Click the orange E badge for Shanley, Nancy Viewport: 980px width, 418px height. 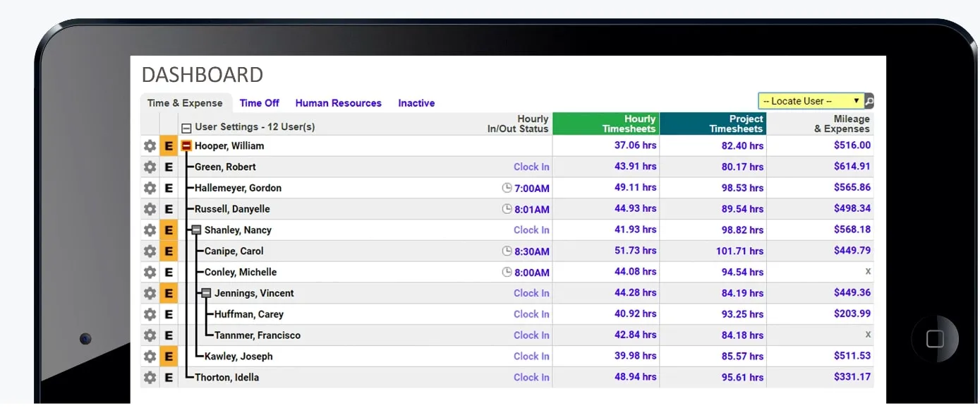coord(169,230)
